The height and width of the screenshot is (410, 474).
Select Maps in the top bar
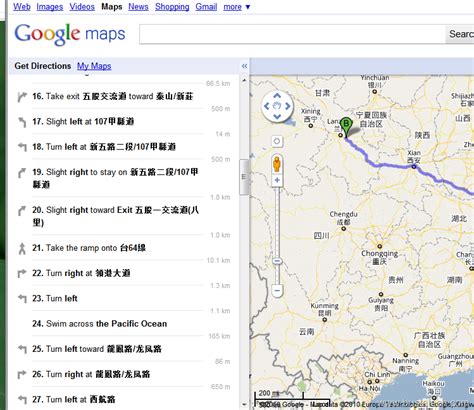tap(112, 7)
